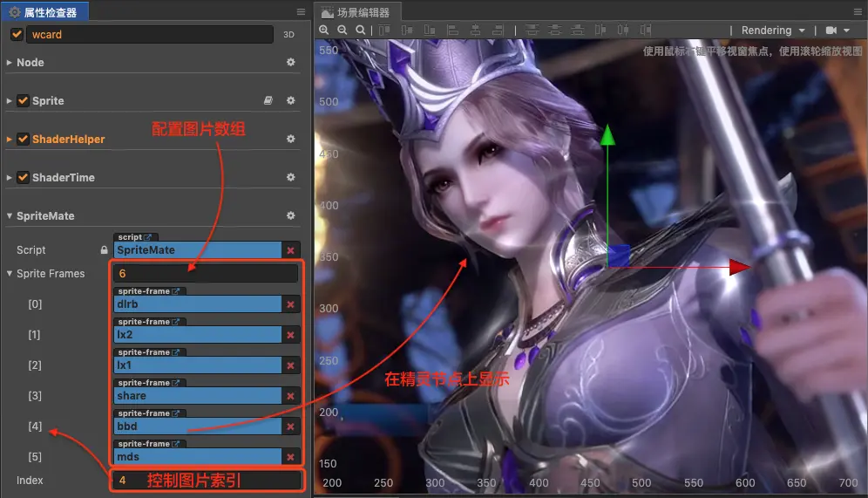The height and width of the screenshot is (498, 868).
Task: Disable the ShaderHelper component checkbox
Action: click(x=23, y=139)
